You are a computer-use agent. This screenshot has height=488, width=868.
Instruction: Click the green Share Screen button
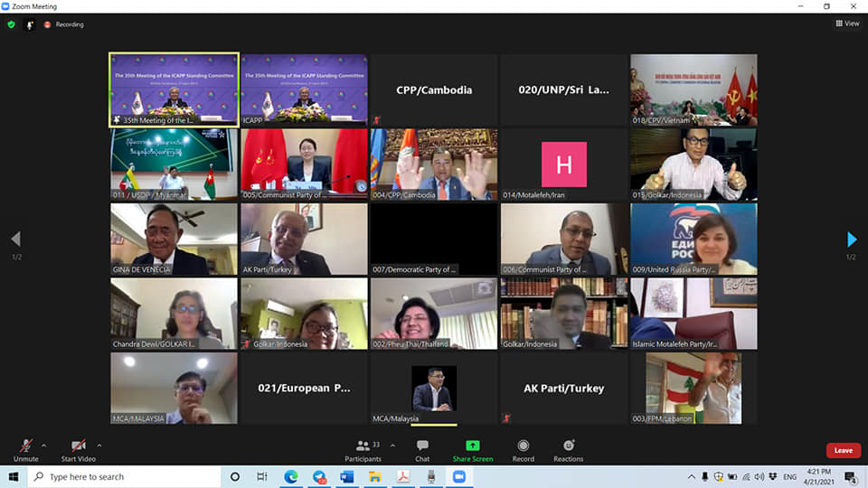(x=472, y=450)
